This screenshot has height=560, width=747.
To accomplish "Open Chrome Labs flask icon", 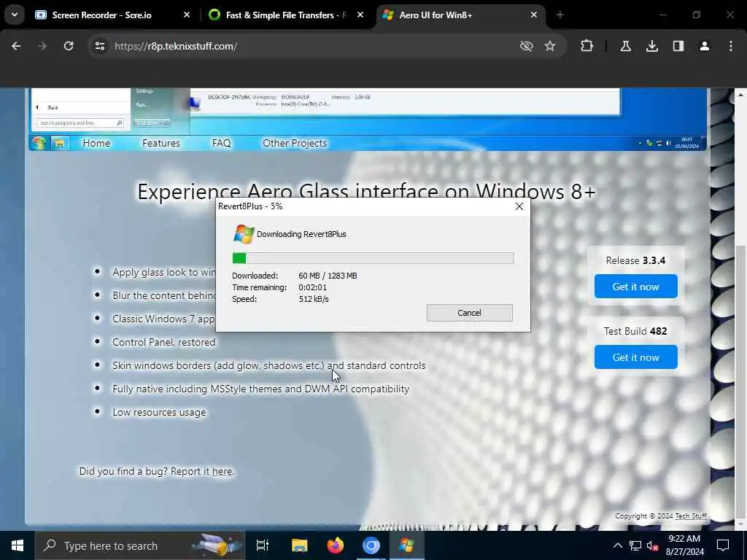I will tap(625, 46).
